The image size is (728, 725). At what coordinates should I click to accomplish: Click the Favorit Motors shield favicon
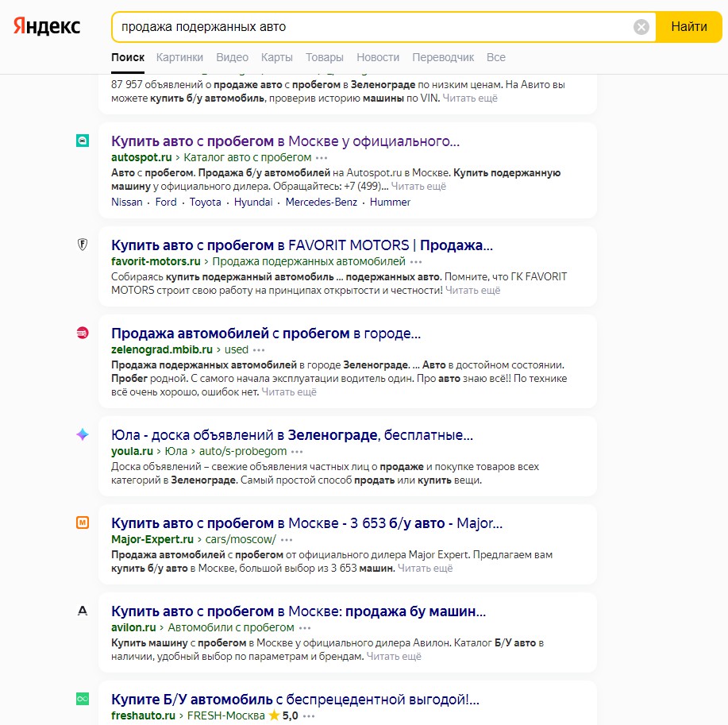click(x=82, y=245)
